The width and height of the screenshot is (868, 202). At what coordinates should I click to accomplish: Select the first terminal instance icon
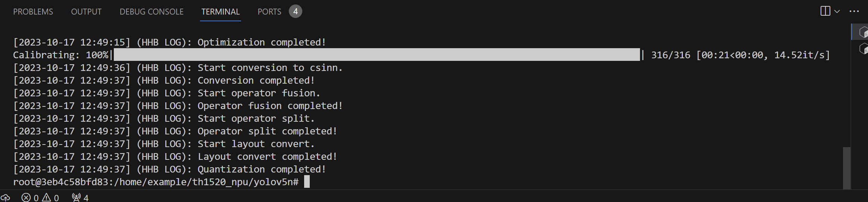(863, 32)
